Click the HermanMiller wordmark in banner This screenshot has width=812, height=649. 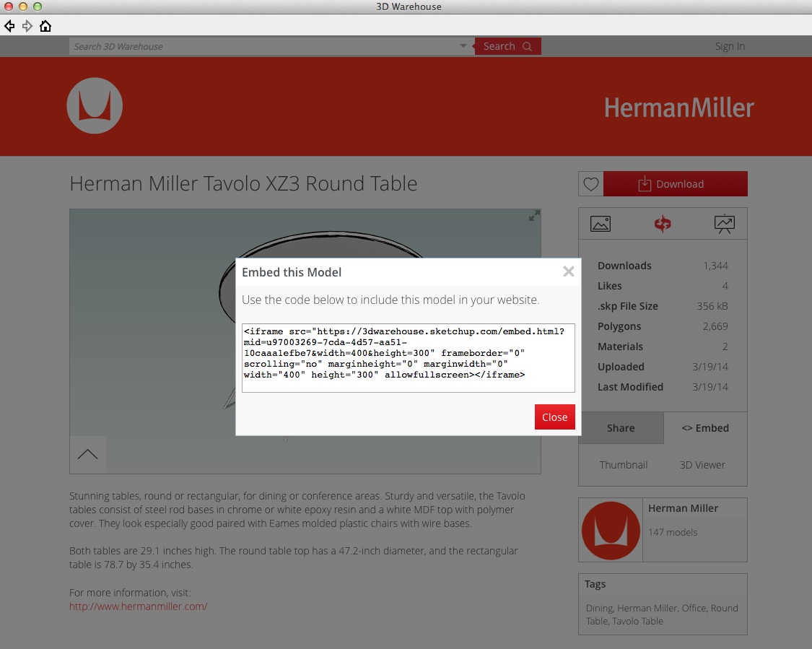(x=679, y=108)
